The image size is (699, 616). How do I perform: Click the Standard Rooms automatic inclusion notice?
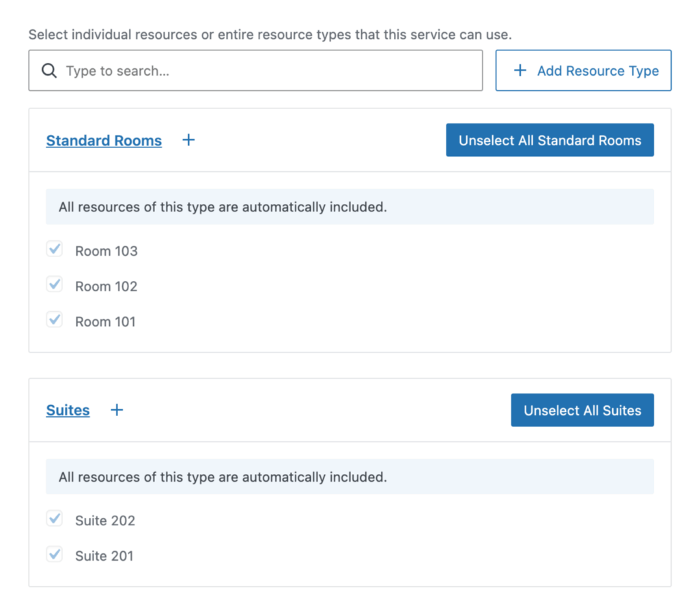click(350, 207)
